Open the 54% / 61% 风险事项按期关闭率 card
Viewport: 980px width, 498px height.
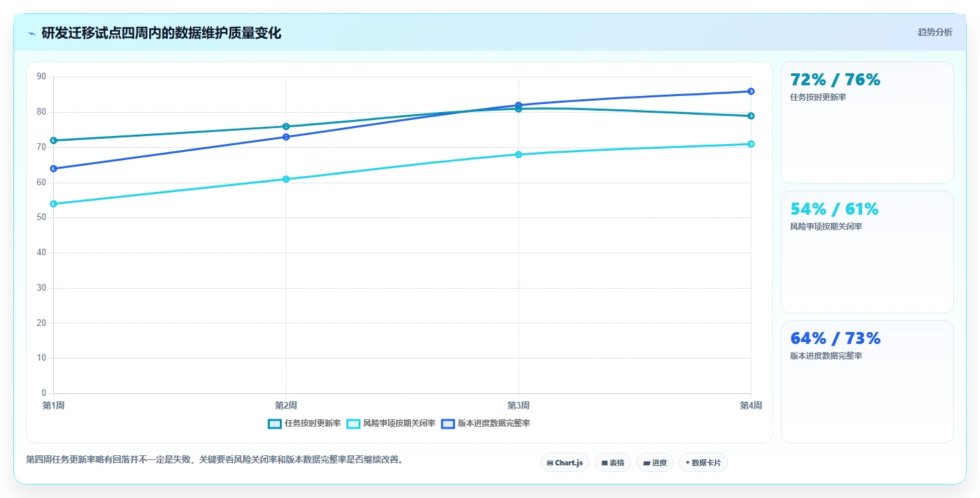[867, 252]
